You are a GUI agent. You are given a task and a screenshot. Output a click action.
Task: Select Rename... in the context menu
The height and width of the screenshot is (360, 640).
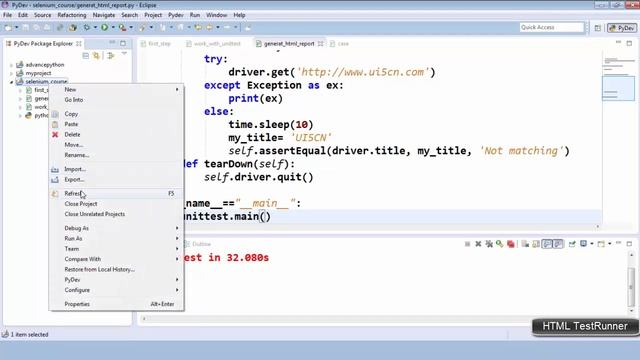116,155
